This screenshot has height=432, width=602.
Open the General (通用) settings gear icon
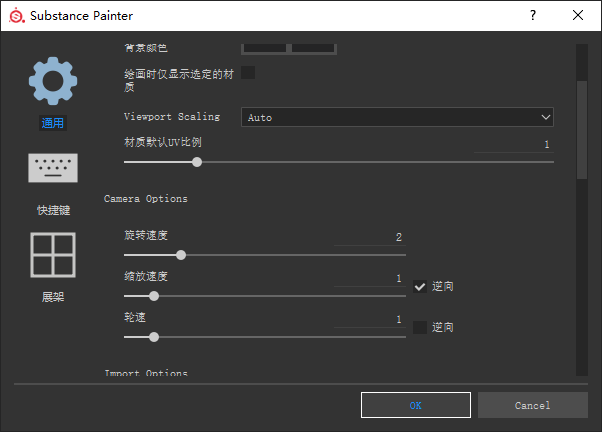click(52, 82)
